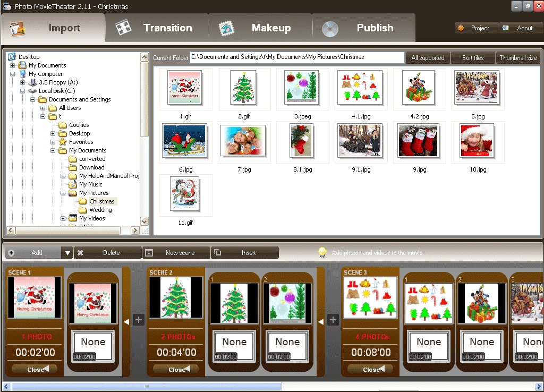
Task: Click the timeline horizontal scrollbar thumb
Action: pos(147,386)
